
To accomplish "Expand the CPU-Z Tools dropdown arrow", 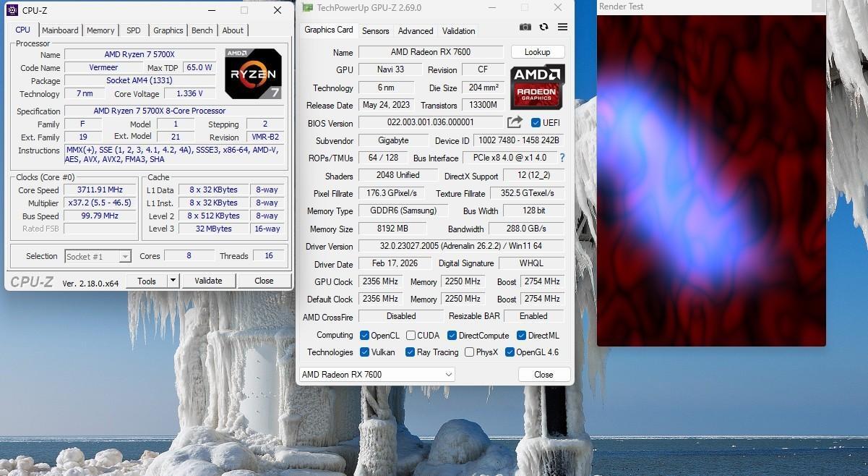I will [173, 281].
